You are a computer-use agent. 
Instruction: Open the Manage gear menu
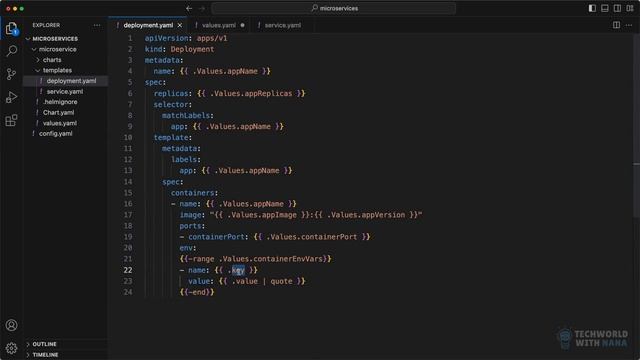pos(11,348)
